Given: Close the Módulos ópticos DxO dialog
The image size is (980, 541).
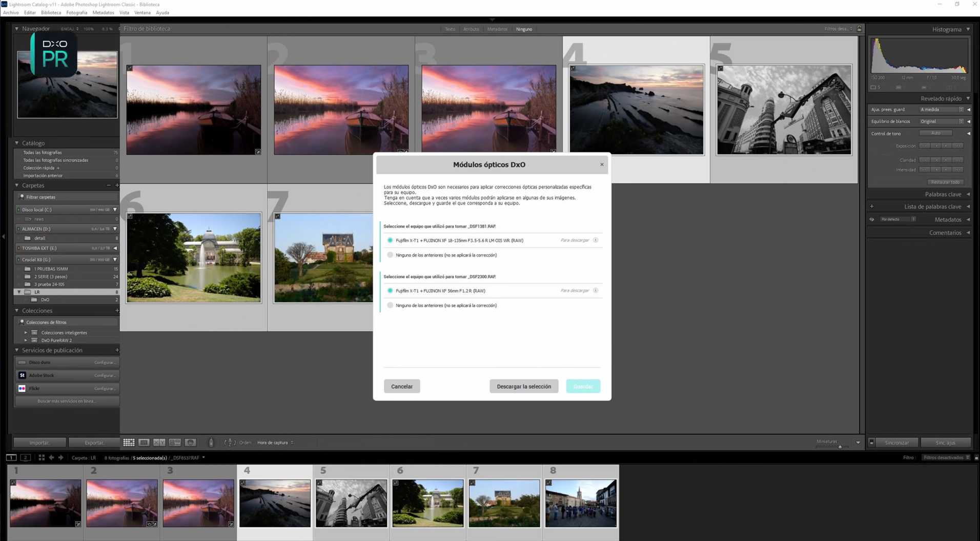Looking at the screenshot, I should tap(602, 164).
